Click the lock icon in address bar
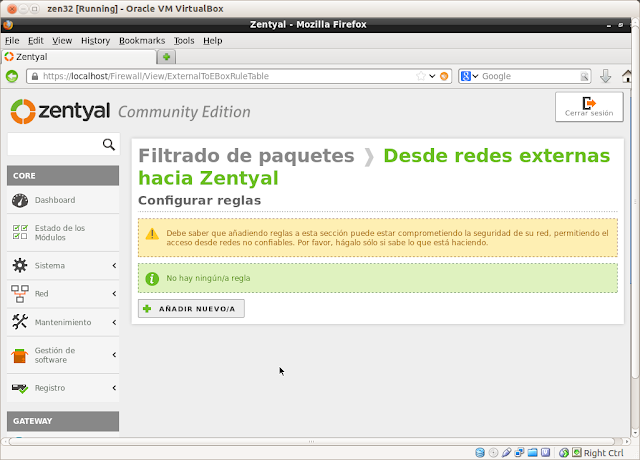640x460 pixels. pyautogui.click(x=35, y=76)
